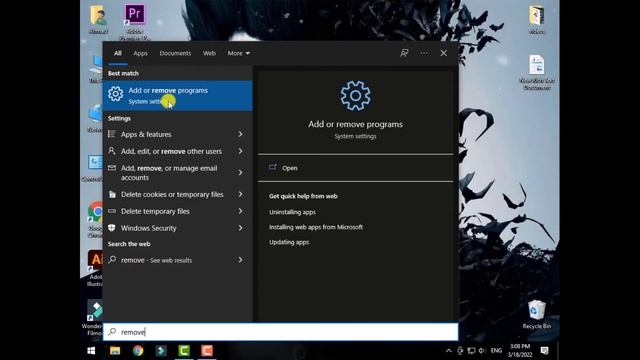Click the Delete cookies or temporary files icon

[x=112, y=194]
